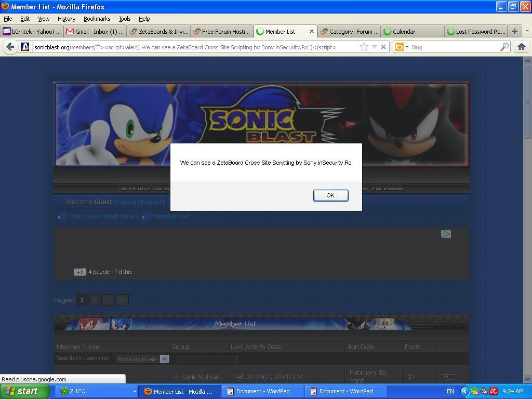The height and width of the screenshot is (399, 532).
Task: Sort by Member Name column
Action: [x=78, y=347]
